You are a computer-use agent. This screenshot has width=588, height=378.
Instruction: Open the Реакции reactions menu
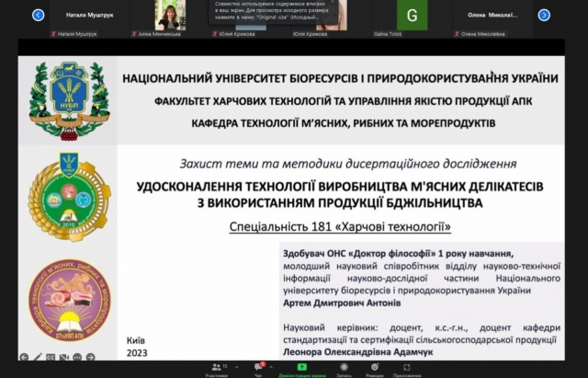pos(375,370)
